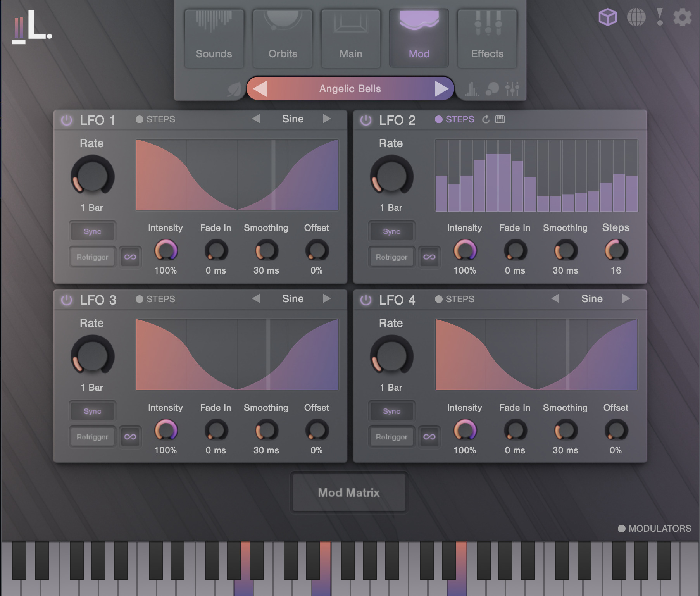Click LFO 3 Sync button
The width and height of the screenshot is (700, 596).
[92, 411]
